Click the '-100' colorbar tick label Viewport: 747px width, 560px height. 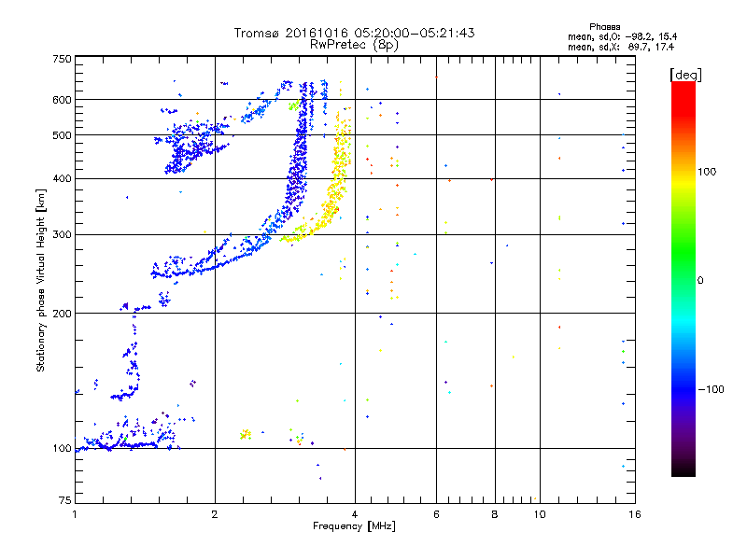point(712,389)
